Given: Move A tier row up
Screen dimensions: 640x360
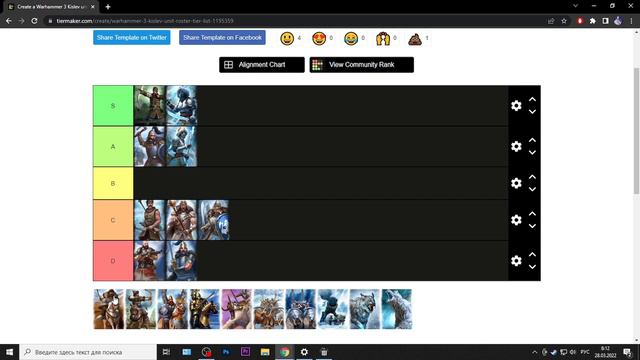Looking at the screenshot, I should pos(532,140).
